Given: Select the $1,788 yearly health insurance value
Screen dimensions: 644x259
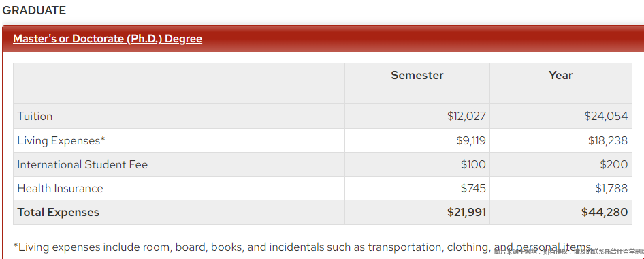Looking at the screenshot, I should click(611, 188).
